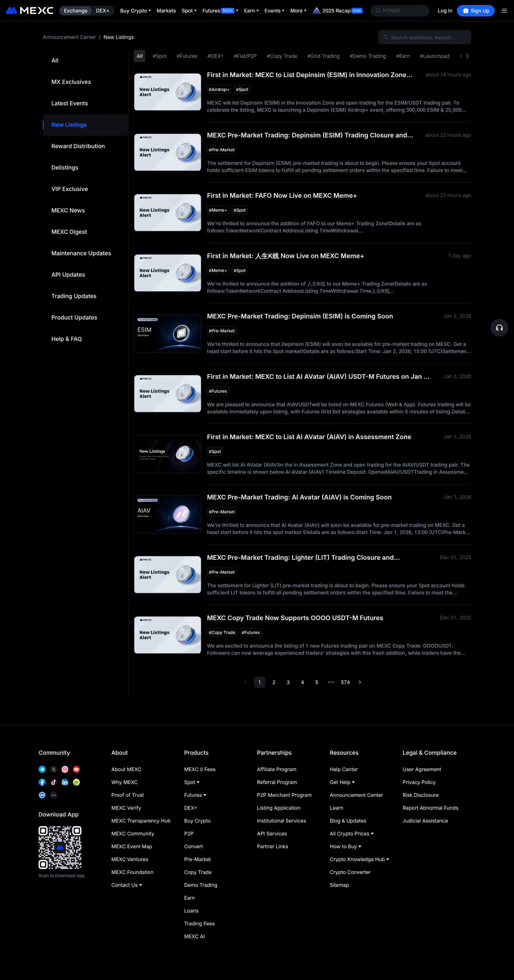Open the AIAV Assessment Zone New Listings thumbnail
This screenshot has width=514, height=980.
point(167,454)
